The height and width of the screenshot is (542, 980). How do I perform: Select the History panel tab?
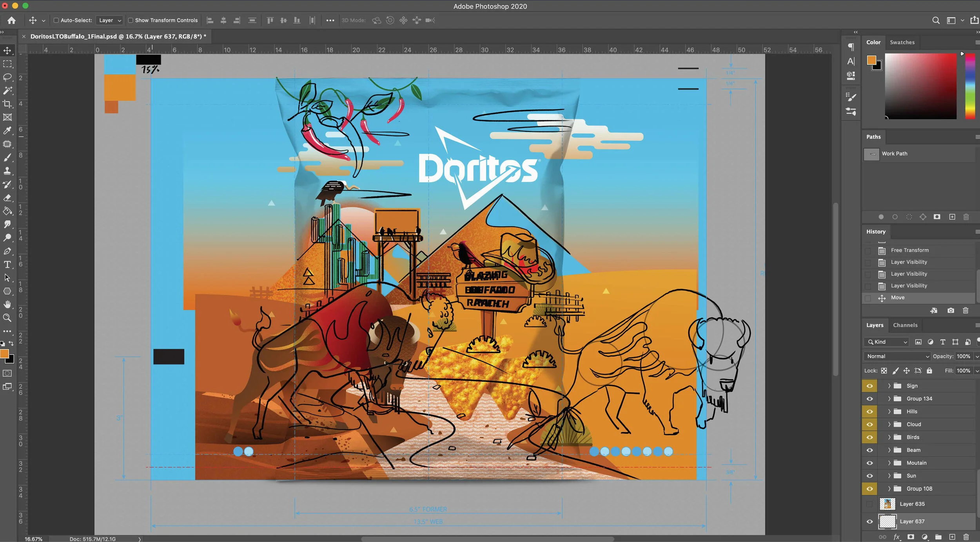[x=876, y=232]
